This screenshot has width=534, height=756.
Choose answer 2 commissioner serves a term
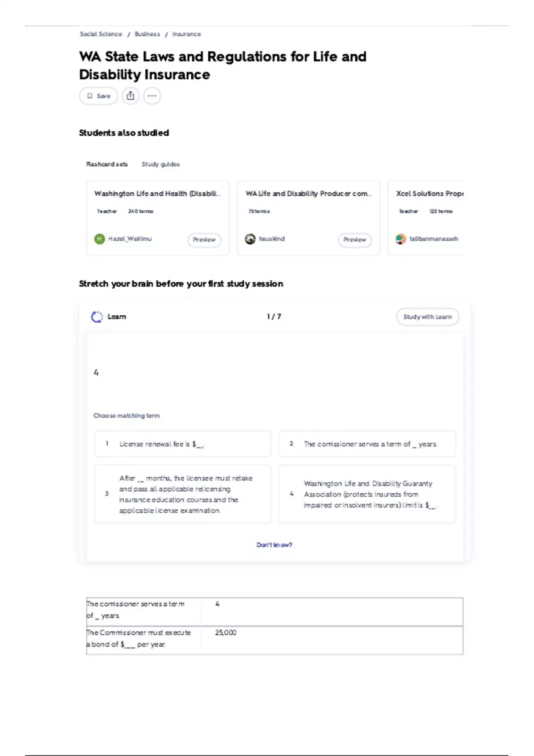[367, 444]
